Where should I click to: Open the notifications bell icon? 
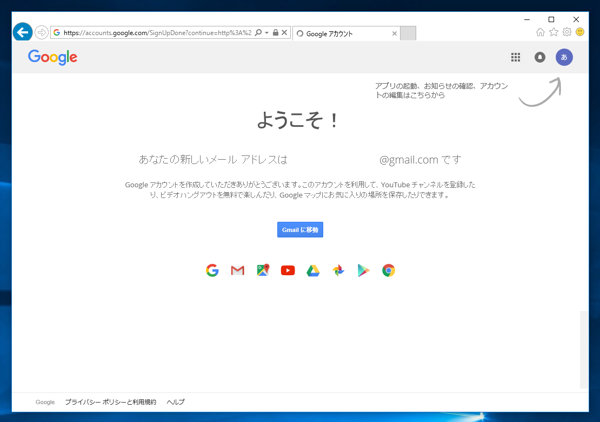(540, 57)
